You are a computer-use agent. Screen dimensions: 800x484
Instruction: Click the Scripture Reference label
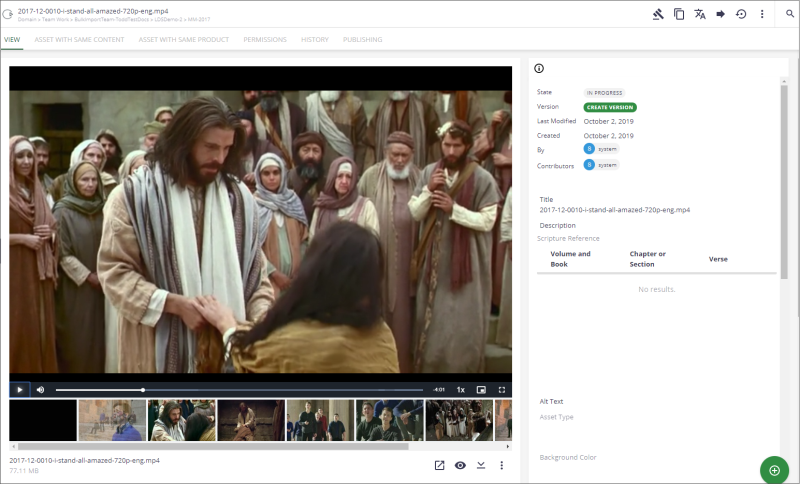[568, 238]
